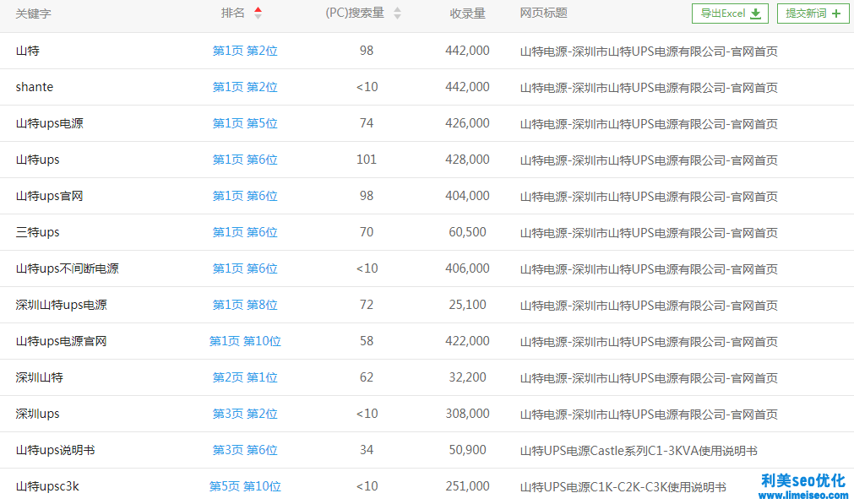This screenshot has width=854, height=504.
Task: Click the 网页标题 column header
Action: [x=543, y=13]
